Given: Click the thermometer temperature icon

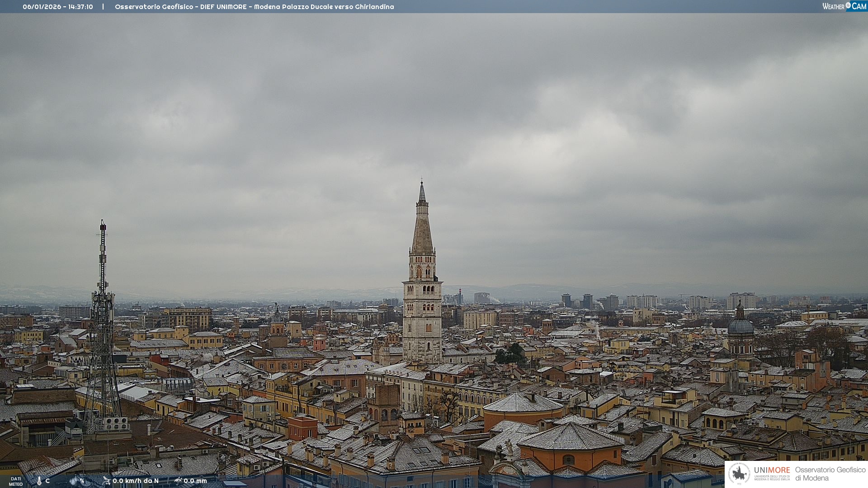Looking at the screenshot, I should 39,481.
